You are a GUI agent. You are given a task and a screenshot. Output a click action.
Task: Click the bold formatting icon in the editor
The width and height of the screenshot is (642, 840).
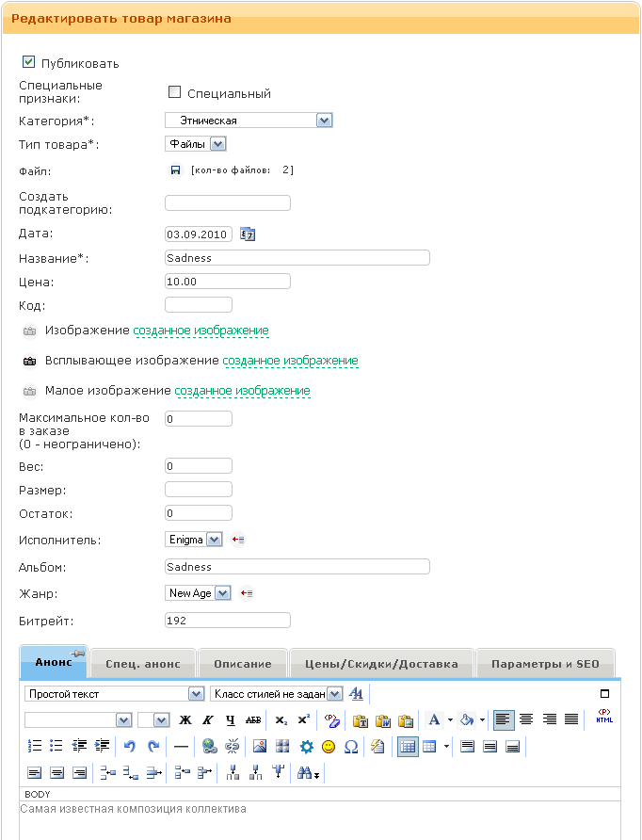[x=185, y=720]
